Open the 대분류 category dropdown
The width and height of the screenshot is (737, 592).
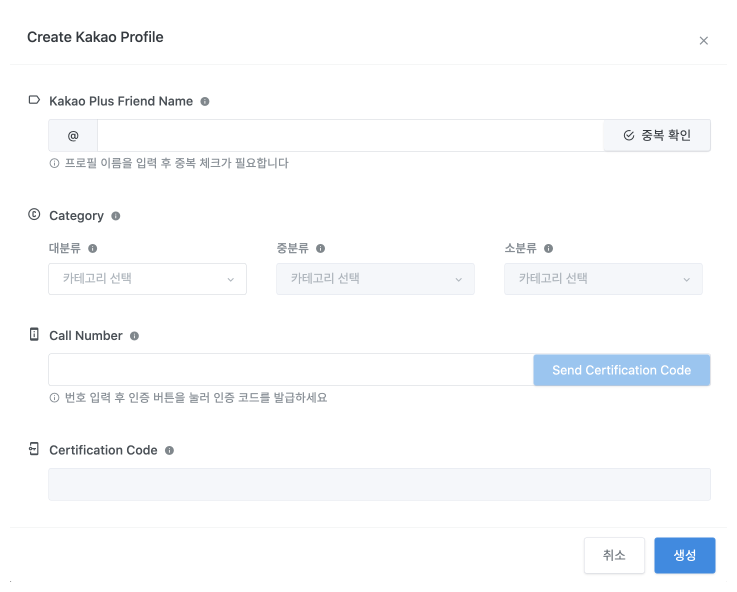pyautogui.click(x=148, y=279)
